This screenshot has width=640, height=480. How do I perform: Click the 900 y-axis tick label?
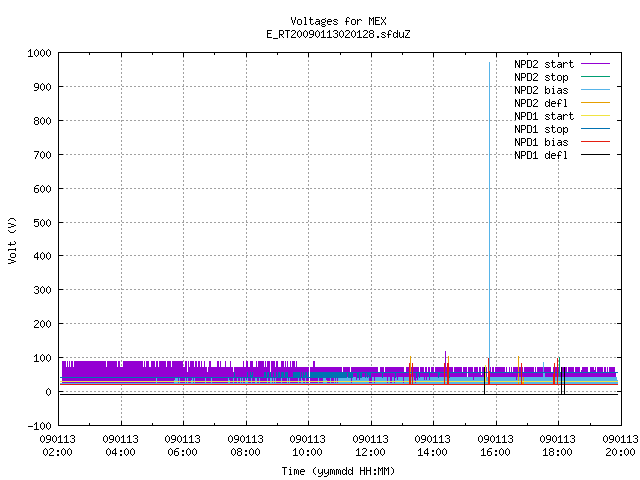click(x=42, y=87)
